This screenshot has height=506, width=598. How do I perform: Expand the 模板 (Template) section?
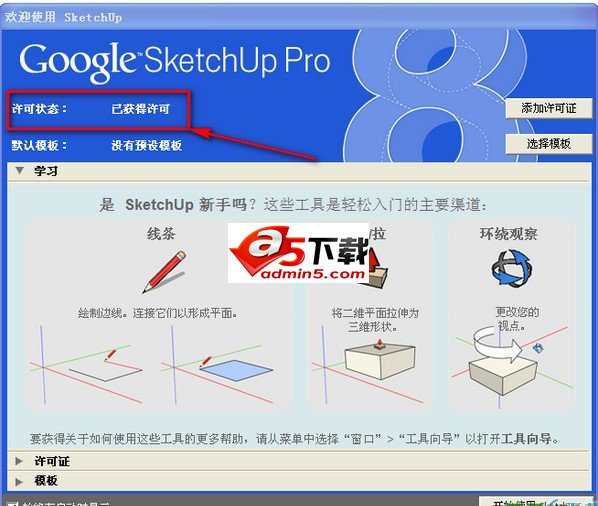pos(19,481)
